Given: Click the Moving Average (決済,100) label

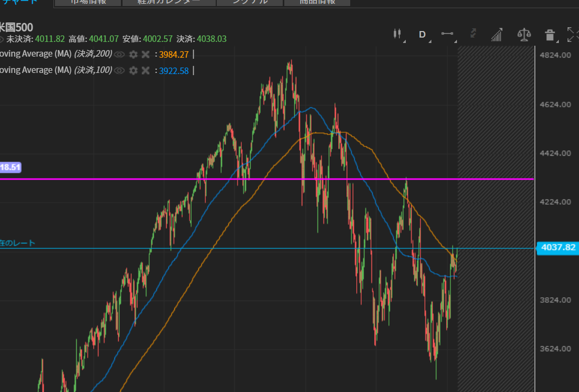Looking at the screenshot, I should click(x=54, y=70).
